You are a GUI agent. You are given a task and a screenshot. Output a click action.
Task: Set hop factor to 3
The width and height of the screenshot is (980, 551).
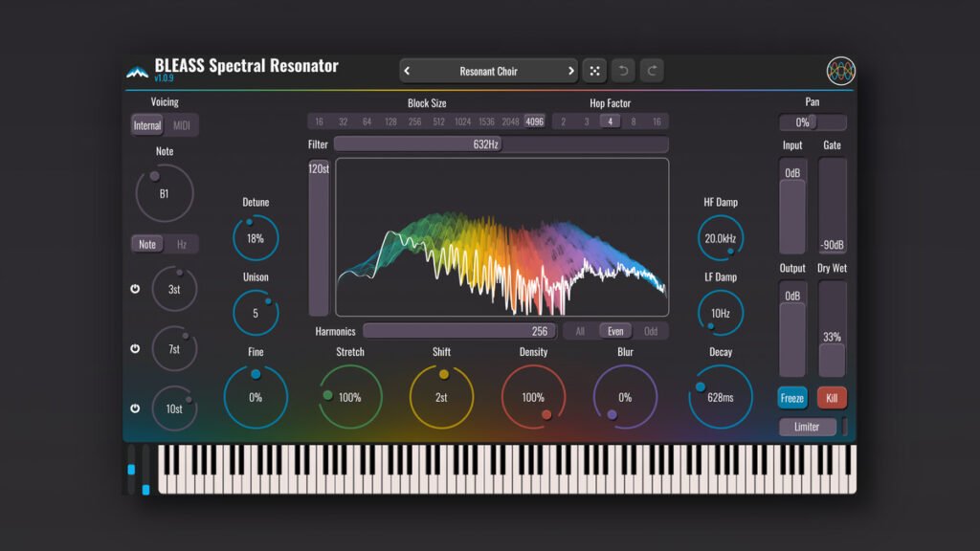(x=587, y=121)
